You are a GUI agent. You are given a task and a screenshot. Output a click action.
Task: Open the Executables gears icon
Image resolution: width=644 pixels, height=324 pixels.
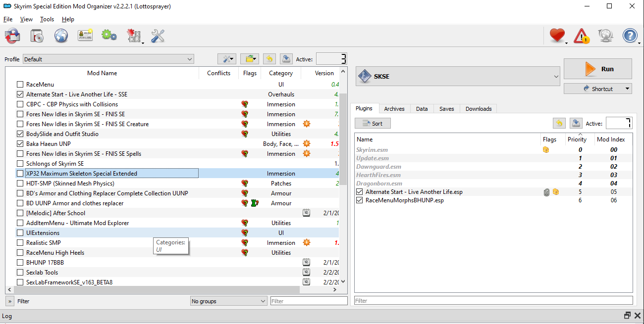tap(109, 36)
